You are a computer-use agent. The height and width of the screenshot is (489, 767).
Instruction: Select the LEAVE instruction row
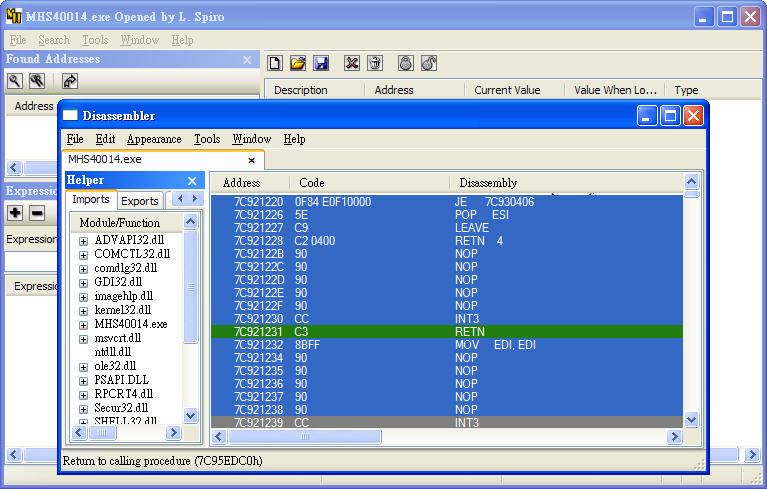[x=447, y=227]
